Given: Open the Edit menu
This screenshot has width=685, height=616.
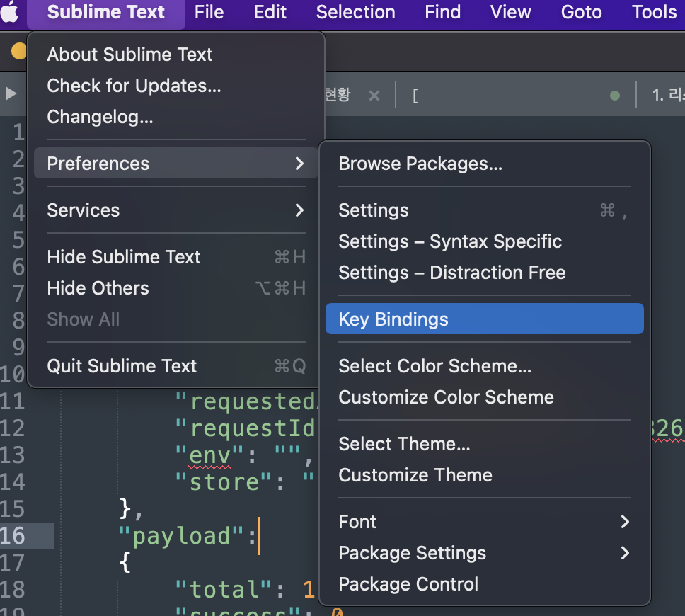Looking at the screenshot, I should (270, 12).
